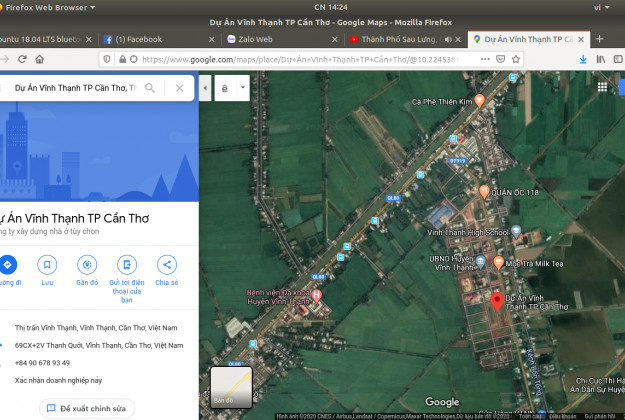Viewport: 625px width, 420px height.
Task: Click Mộc Trà Milk Tea marker
Action: tap(498, 263)
